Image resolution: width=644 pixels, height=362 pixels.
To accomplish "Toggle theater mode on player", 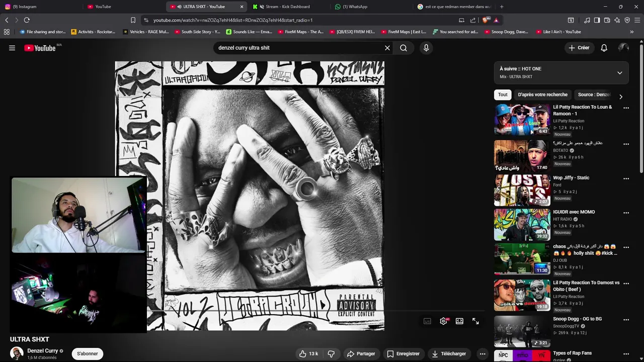I will click(x=459, y=321).
